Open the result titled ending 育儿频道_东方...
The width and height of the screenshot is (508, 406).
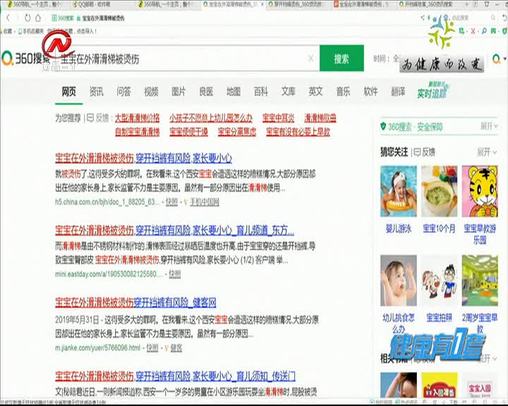(x=175, y=230)
